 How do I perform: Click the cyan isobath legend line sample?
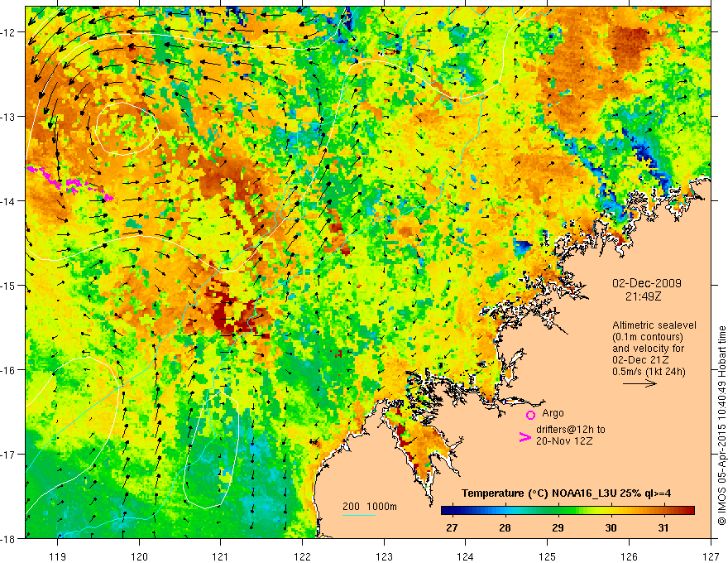tap(359, 515)
